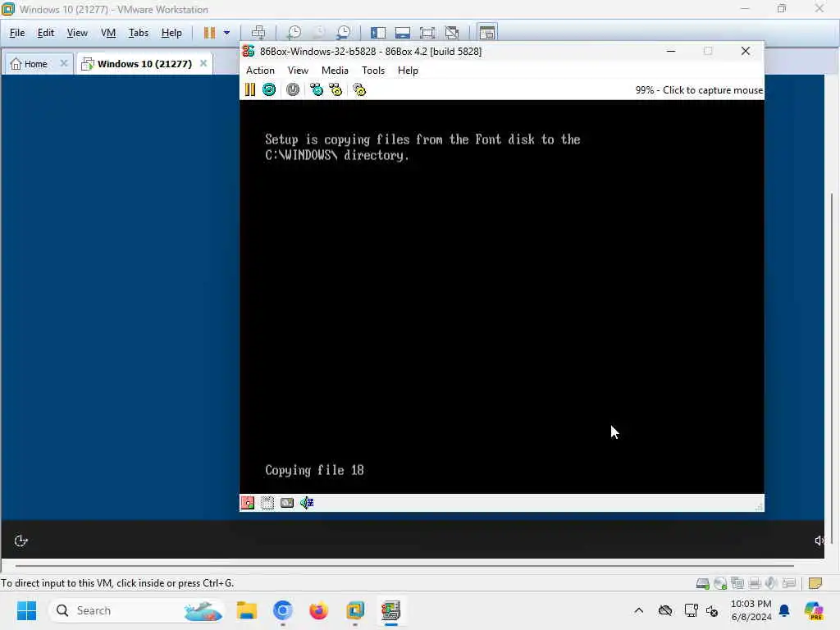This screenshot has height=630, width=840.
Task: Click VMware console view icon
Action: pos(487,33)
